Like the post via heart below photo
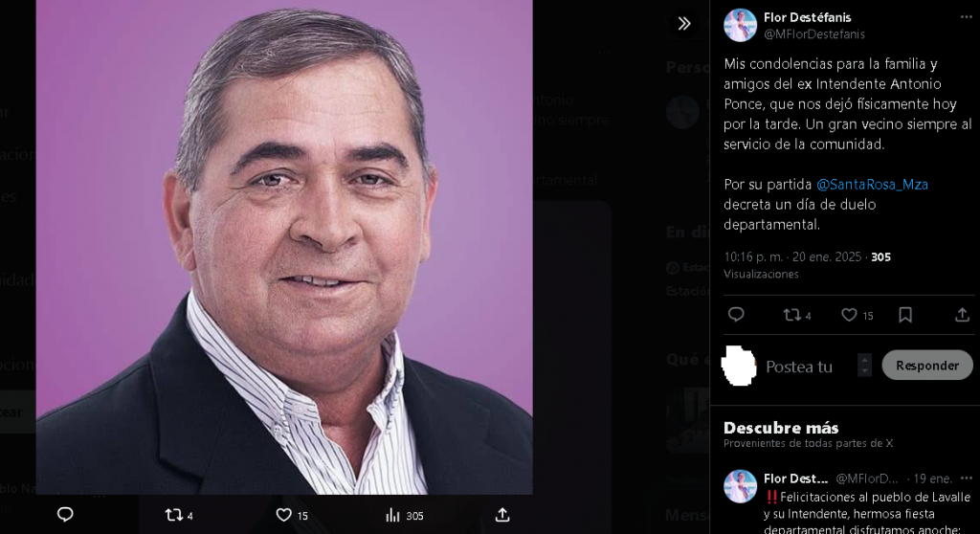 pyautogui.click(x=292, y=515)
